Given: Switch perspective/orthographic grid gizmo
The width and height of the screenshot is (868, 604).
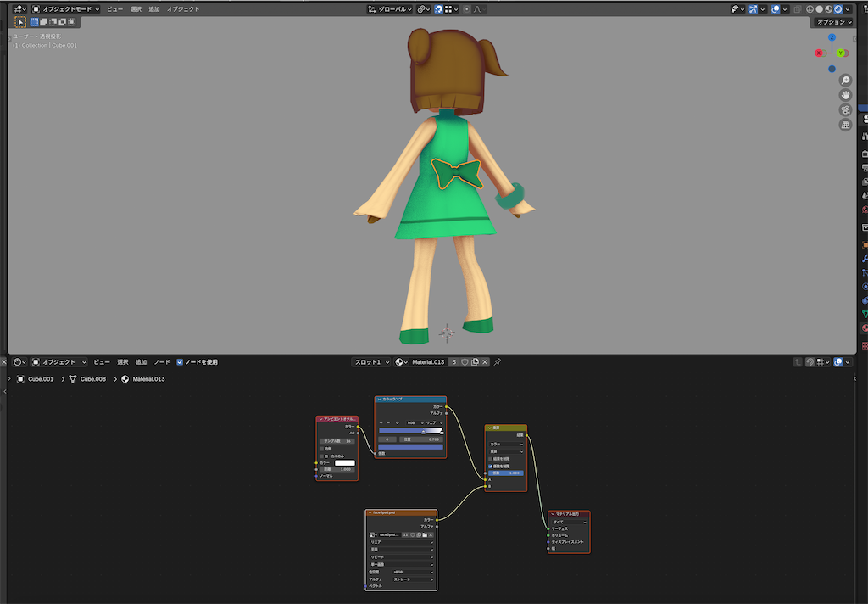Looking at the screenshot, I should 845,126.
